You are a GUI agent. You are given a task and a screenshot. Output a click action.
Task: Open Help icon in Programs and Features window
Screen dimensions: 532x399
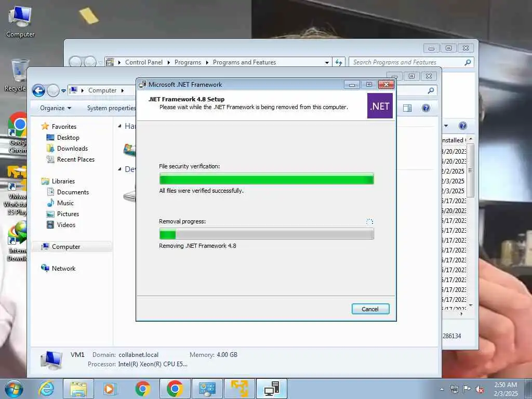(462, 126)
